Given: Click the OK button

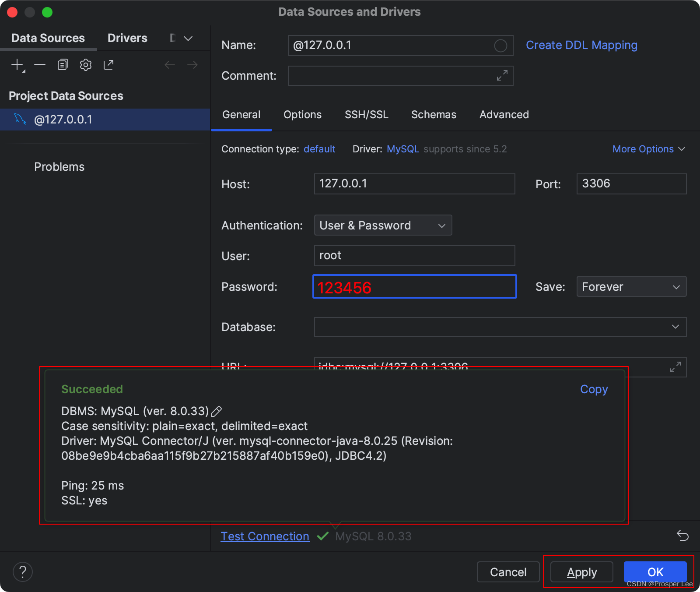Looking at the screenshot, I should point(655,572).
